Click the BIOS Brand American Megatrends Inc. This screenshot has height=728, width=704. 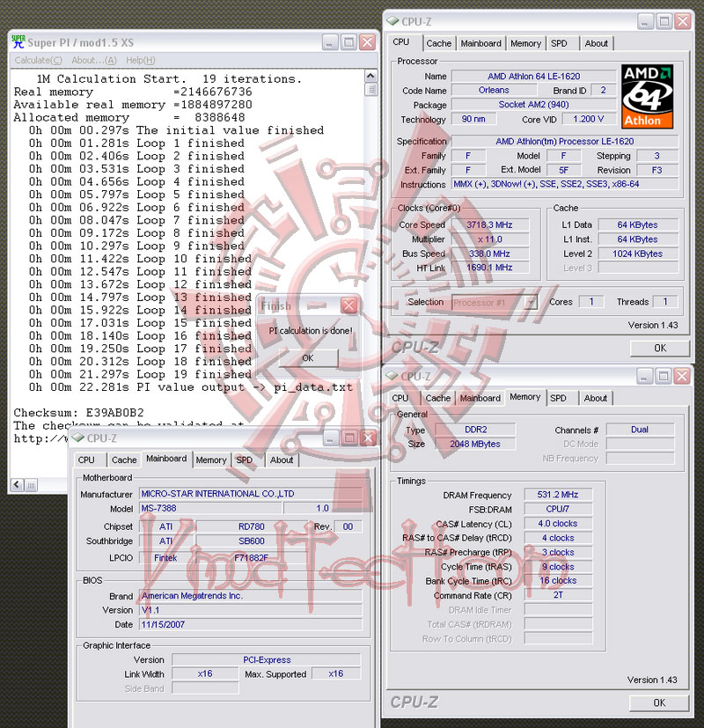251,596
